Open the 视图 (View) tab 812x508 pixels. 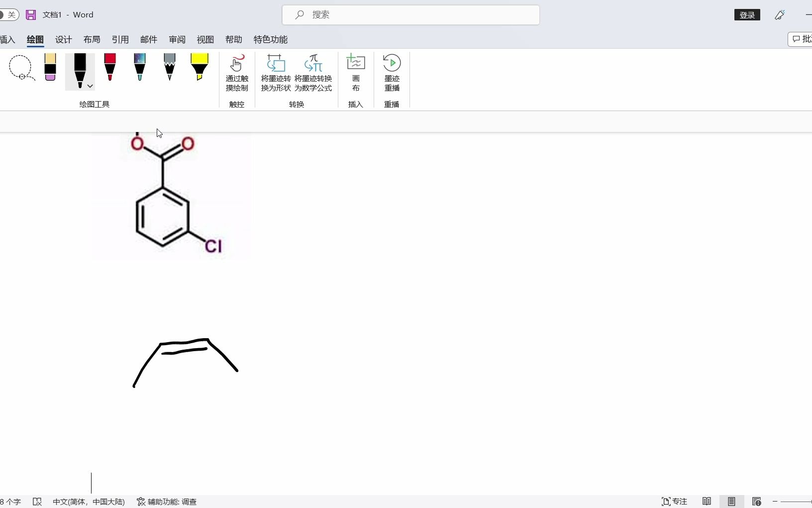[x=205, y=39]
